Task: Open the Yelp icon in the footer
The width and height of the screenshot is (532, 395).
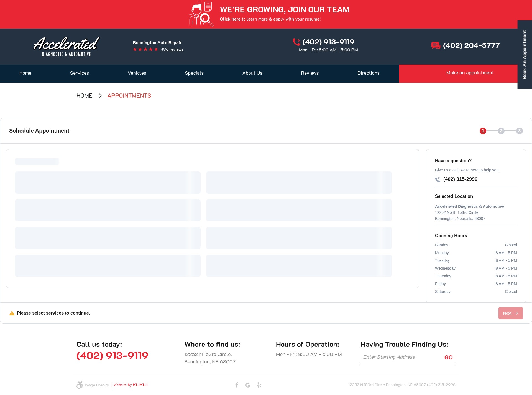Action: [259, 385]
